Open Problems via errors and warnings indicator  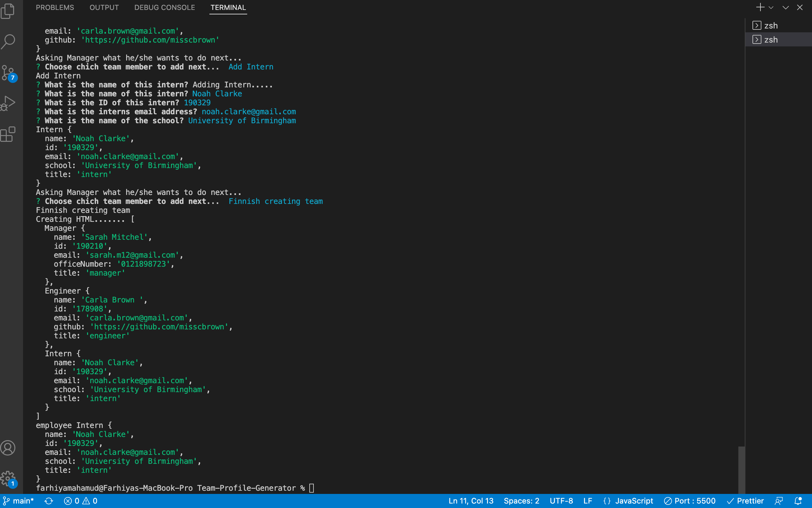point(81,501)
